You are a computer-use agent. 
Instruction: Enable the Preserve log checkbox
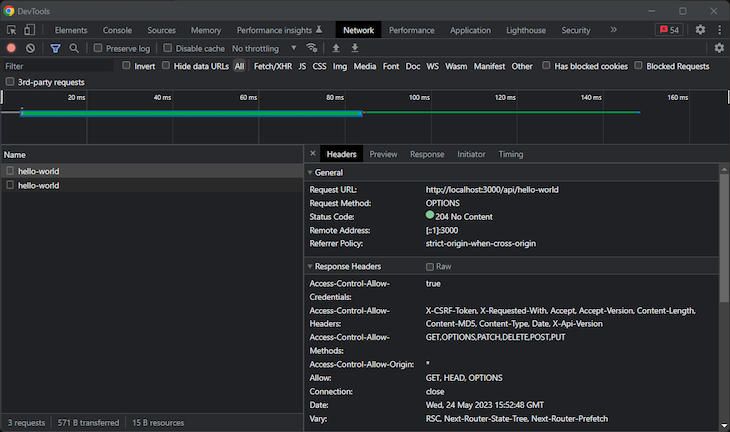tap(98, 48)
